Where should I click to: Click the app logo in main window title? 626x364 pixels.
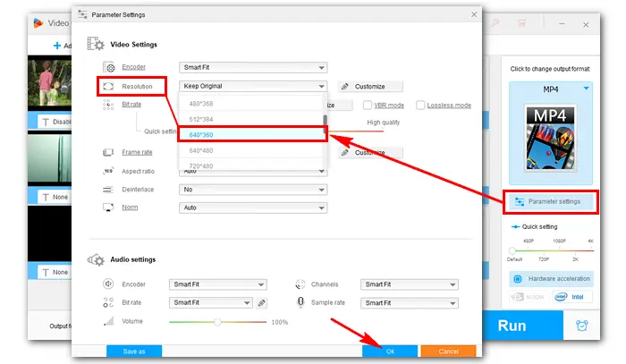click(38, 23)
